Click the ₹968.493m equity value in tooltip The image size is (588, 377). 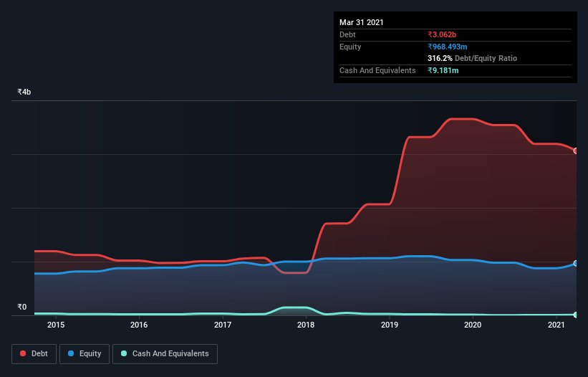pos(448,47)
